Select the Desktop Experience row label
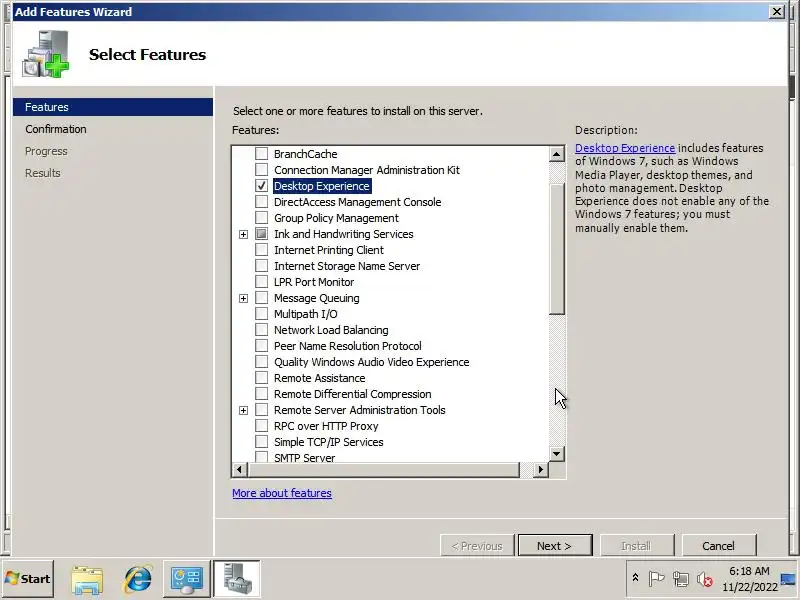This screenshot has height=600, width=800. pyautogui.click(x=322, y=186)
